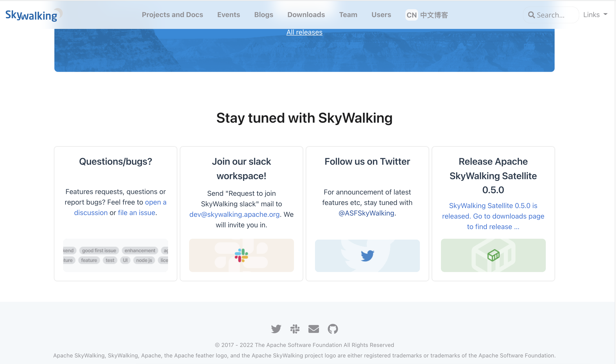Open the Blogs nav item
This screenshot has width=616, height=364.
point(263,15)
